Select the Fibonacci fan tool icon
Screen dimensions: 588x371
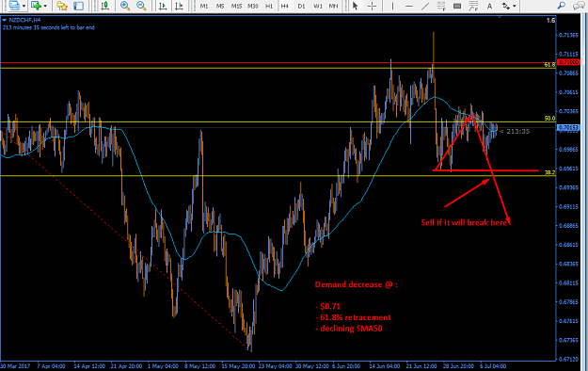point(473,6)
